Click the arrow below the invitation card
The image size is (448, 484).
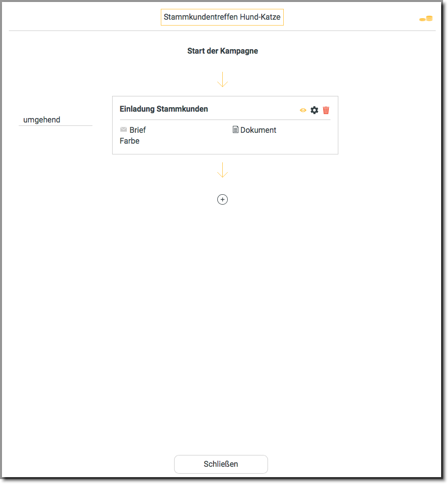[222, 170]
